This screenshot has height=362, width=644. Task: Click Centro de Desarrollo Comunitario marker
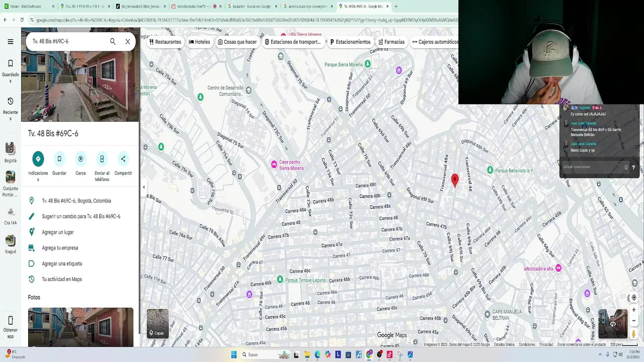(248, 90)
